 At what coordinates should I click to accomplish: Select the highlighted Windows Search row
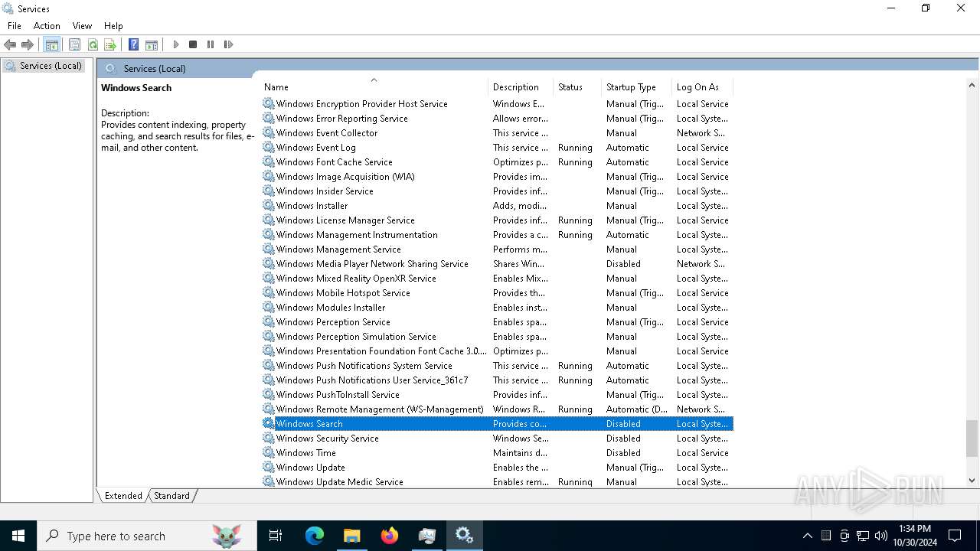[497, 424]
